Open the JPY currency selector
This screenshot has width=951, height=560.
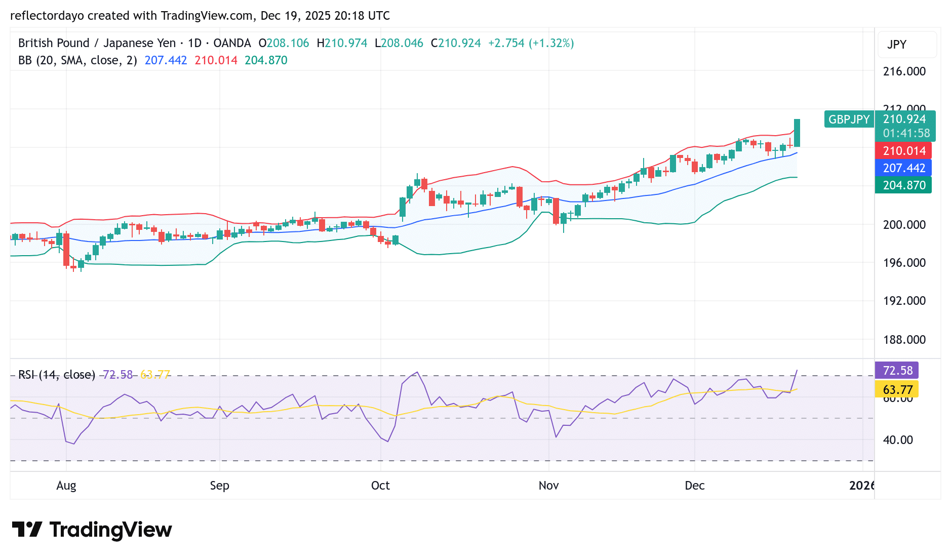[906, 45]
